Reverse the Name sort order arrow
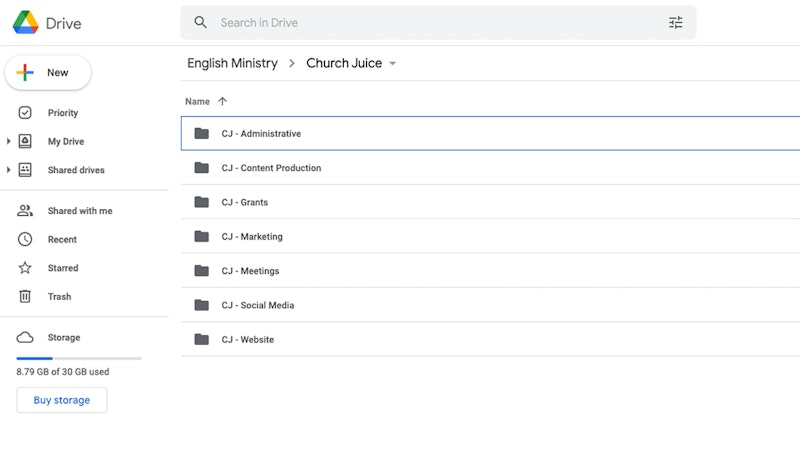800x473 pixels. pyautogui.click(x=222, y=101)
